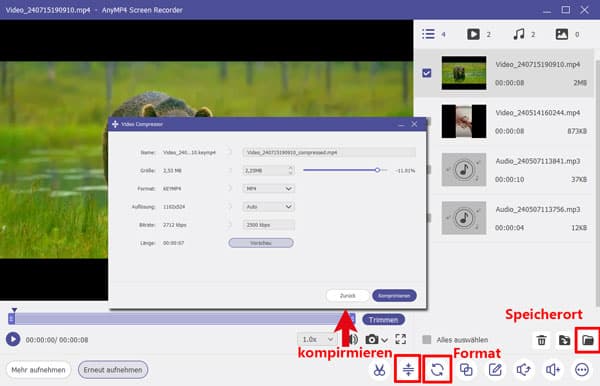Filter by image snapshots tab
600x386 pixels.
tap(567, 34)
